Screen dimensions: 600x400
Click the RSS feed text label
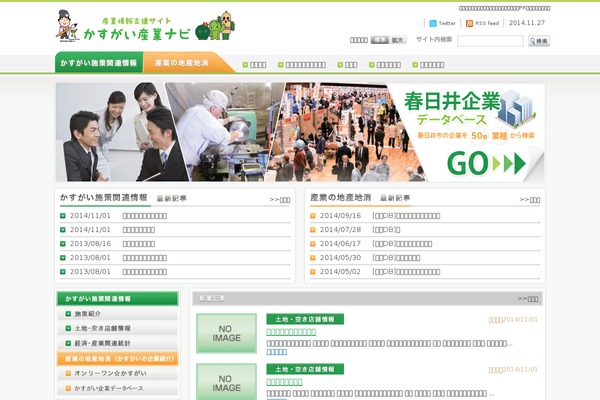click(x=487, y=23)
